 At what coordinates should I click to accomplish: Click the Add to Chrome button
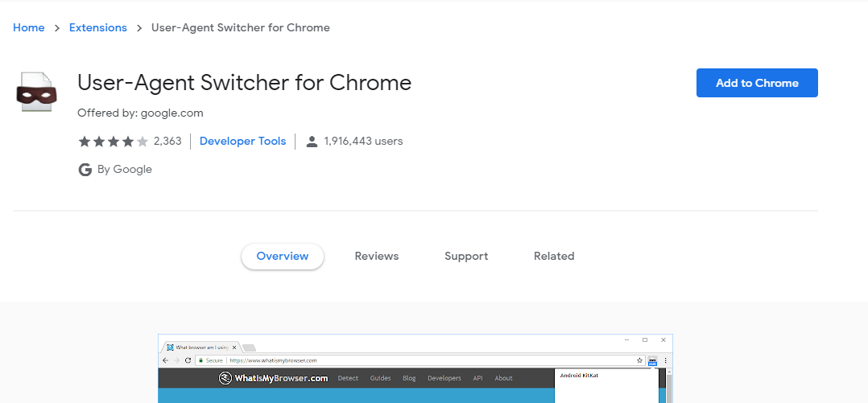pyautogui.click(x=757, y=83)
